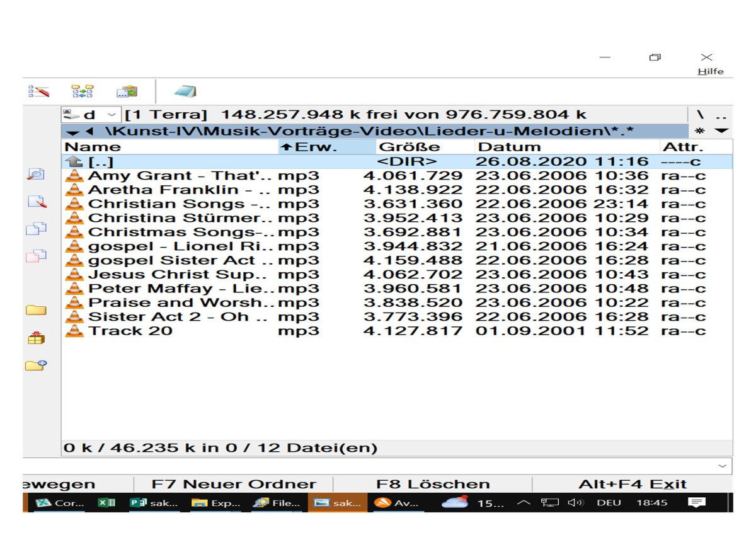Click the F8 Löschen button
The image size is (756, 535).
coord(433,484)
